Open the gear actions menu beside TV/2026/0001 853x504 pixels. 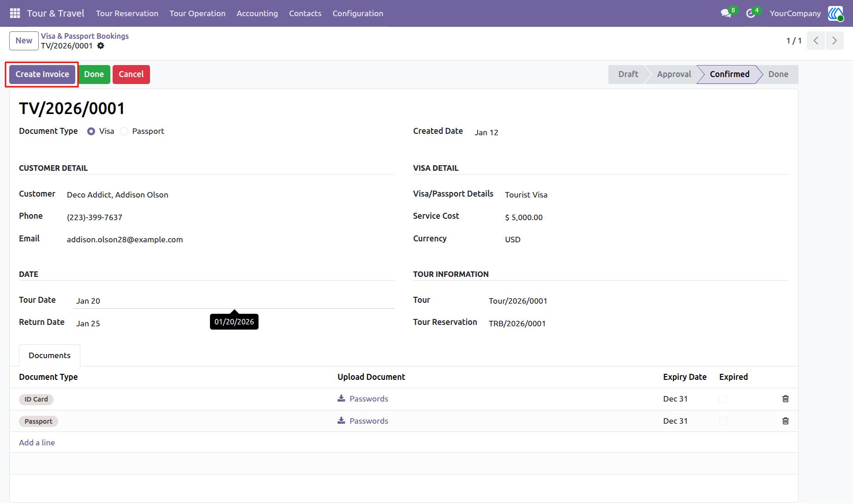point(101,46)
